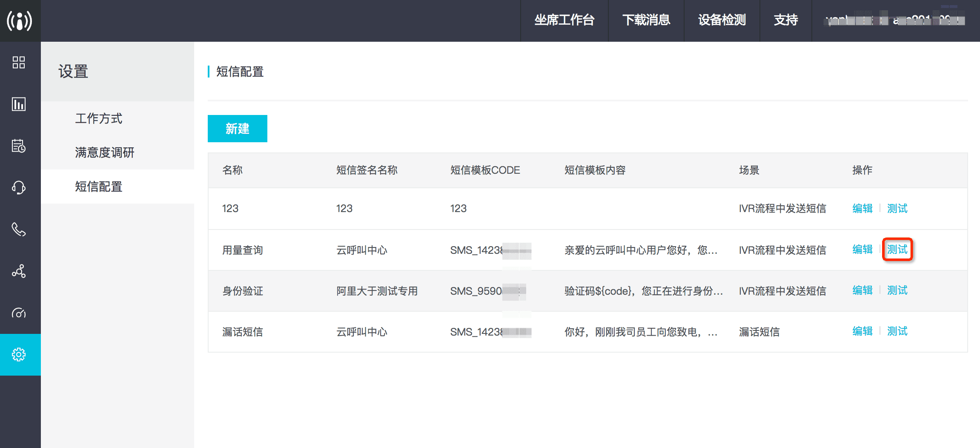Click the 设置 panel heading

click(73, 72)
